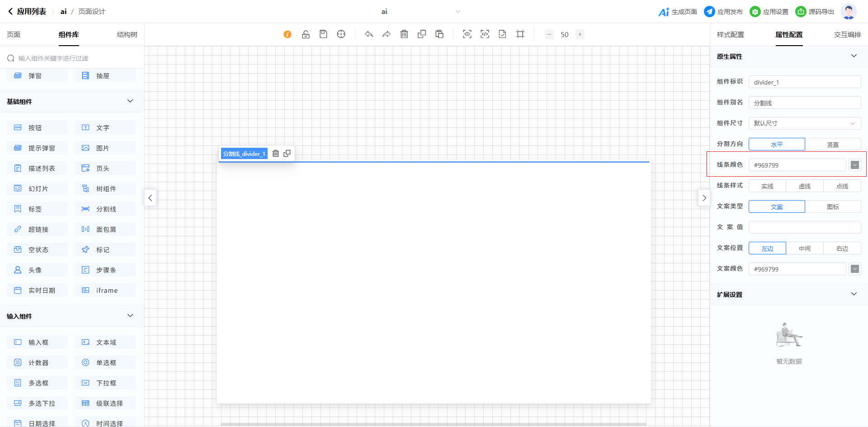The height and width of the screenshot is (427, 868).
Task: Open the 线条颜色 color picker swatch
Action: (x=854, y=165)
